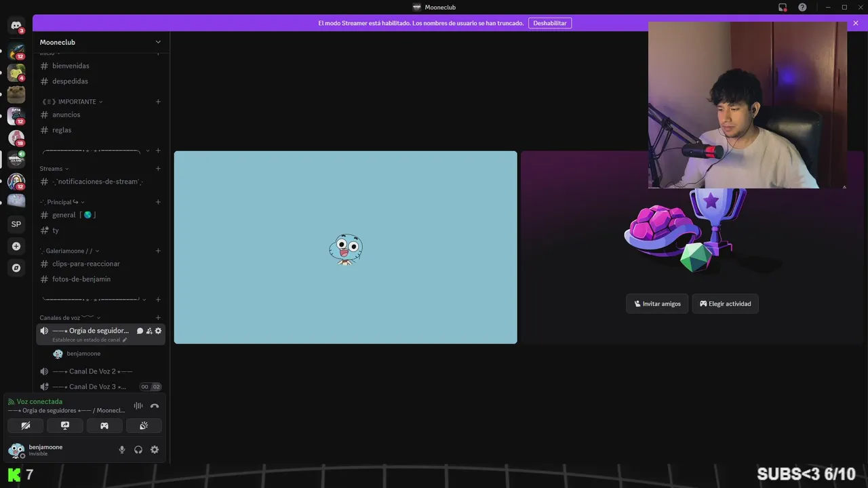The width and height of the screenshot is (868, 488).
Task: Mute microphone in user panel
Action: (x=122, y=449)
